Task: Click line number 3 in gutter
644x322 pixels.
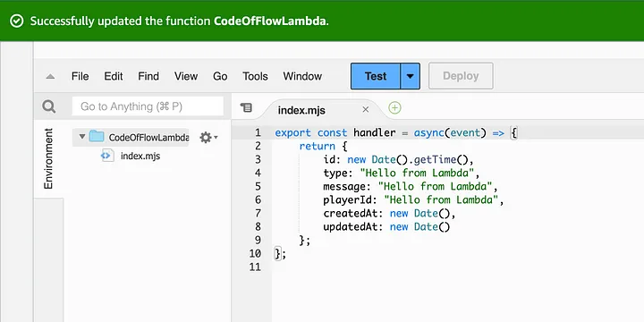Action: pyautogui.click(x=258, y=159)
